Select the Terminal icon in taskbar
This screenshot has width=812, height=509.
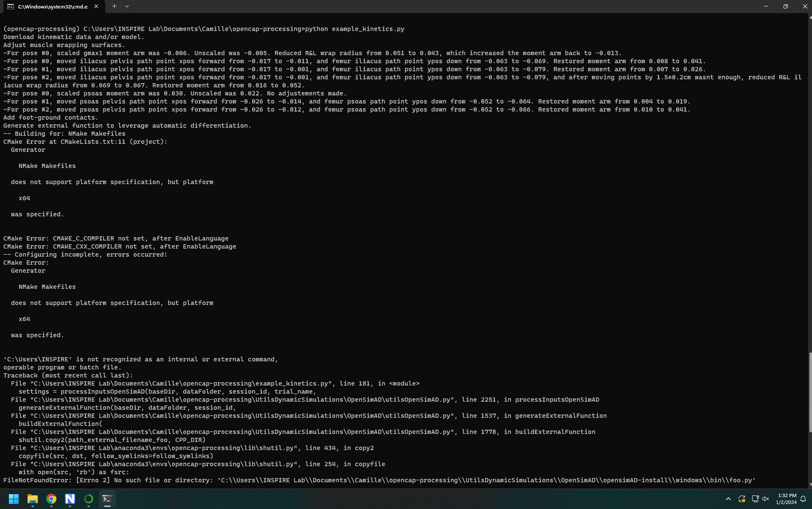pos(107,499)
